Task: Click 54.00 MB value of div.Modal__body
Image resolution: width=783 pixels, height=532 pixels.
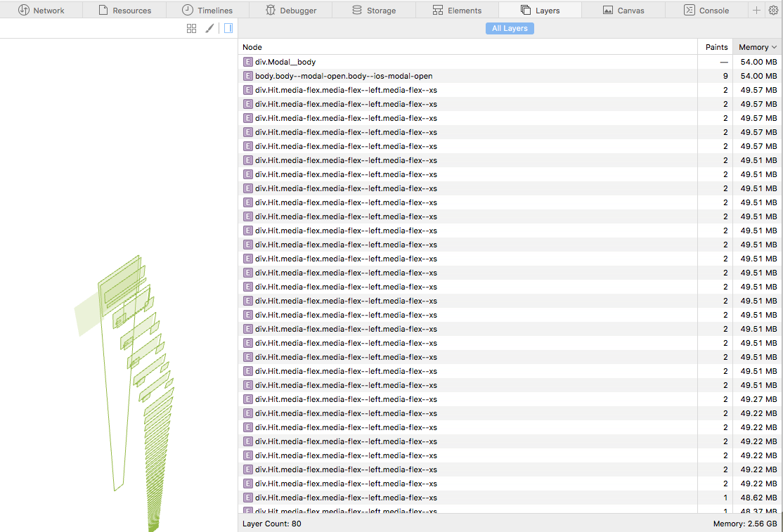Action: point(758,62)
